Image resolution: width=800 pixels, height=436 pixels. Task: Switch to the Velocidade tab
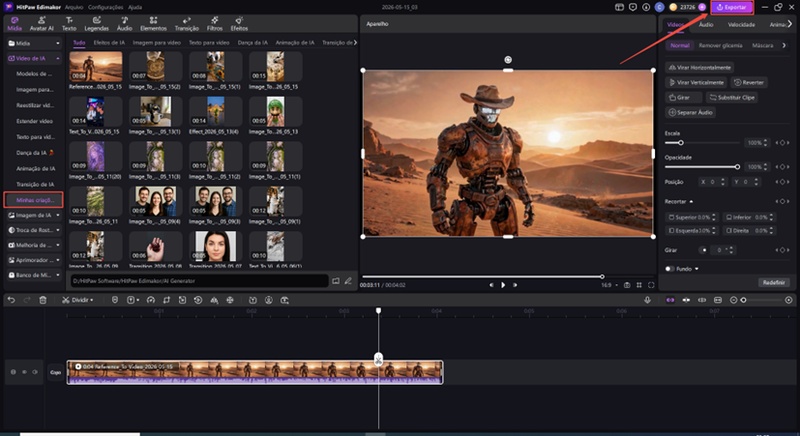tap(741, 24)
